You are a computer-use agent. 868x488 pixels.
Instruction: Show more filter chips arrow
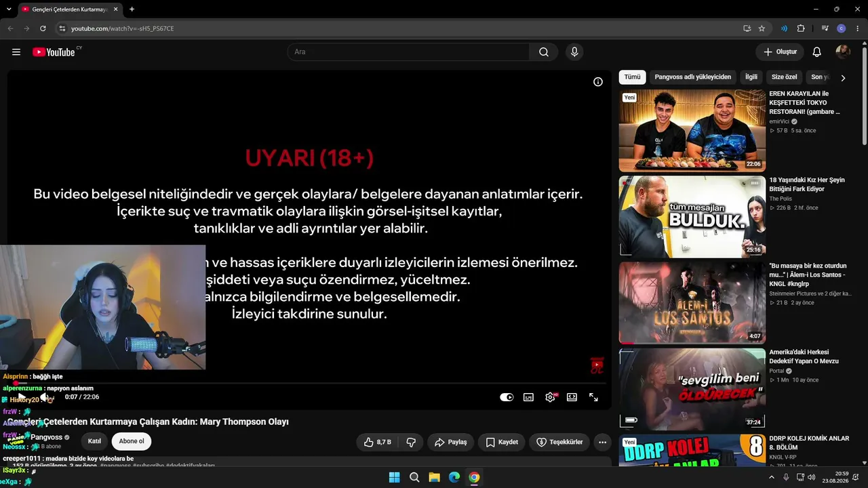pos(843,78)
